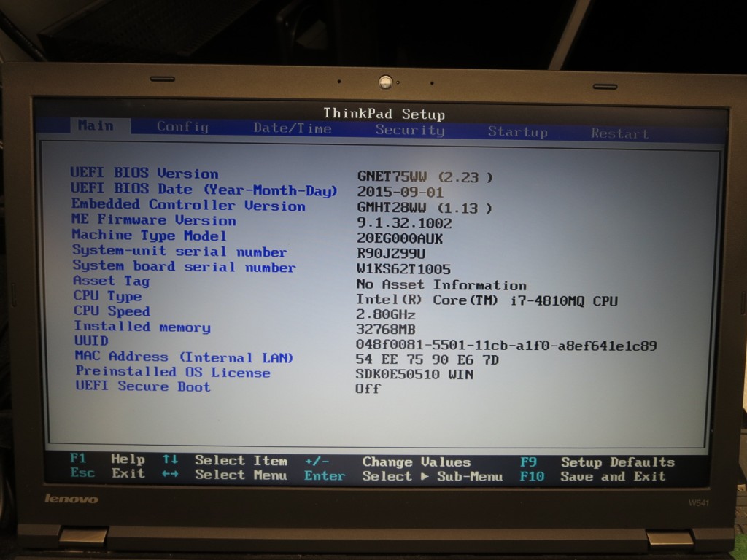Click the board serial W1KS62T1005

403,269
